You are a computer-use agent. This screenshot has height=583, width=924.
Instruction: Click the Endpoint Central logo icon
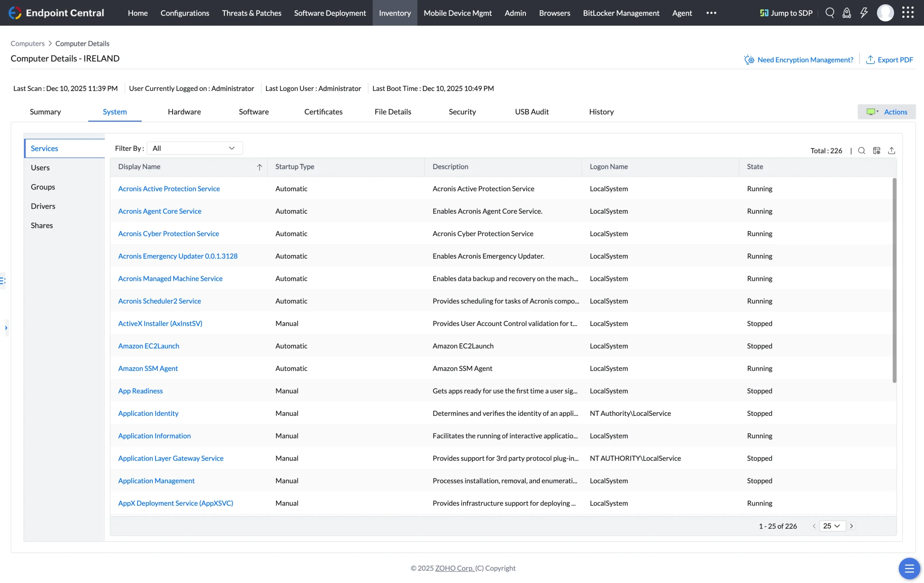pyautogui.click(x=14, y=13)
